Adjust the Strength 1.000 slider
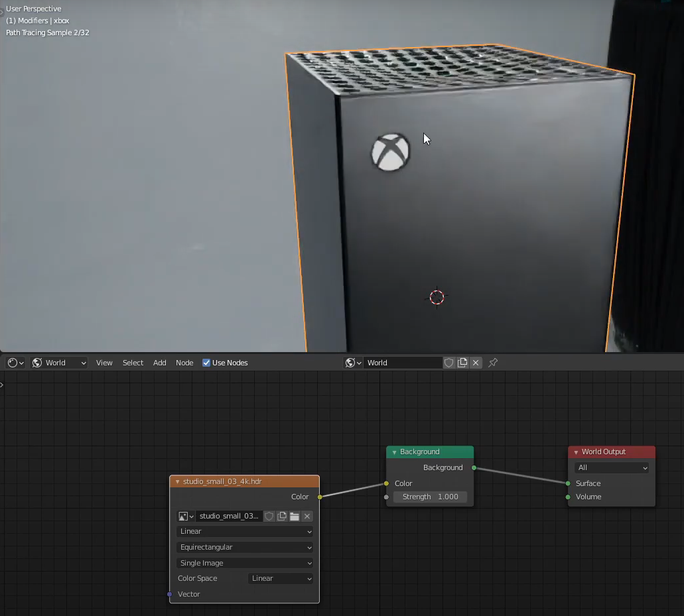Image resolution: width=684 pixels, height=616 pixels. [x=430, y=497]
